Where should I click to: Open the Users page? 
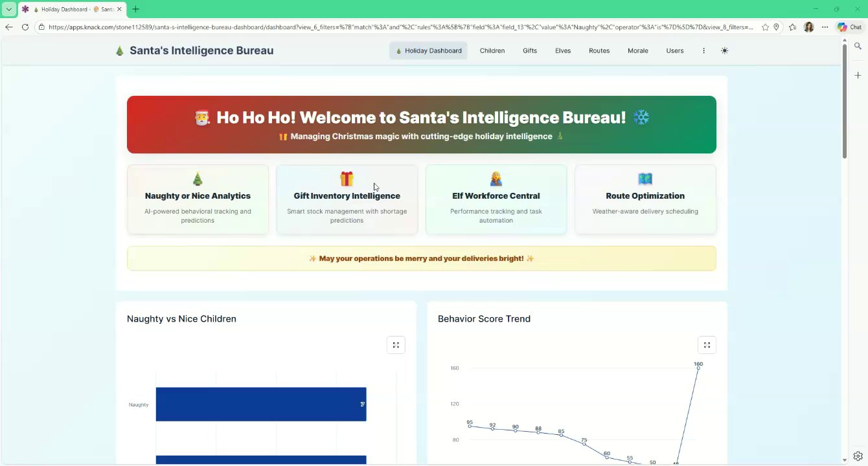[x=675, y=50]
